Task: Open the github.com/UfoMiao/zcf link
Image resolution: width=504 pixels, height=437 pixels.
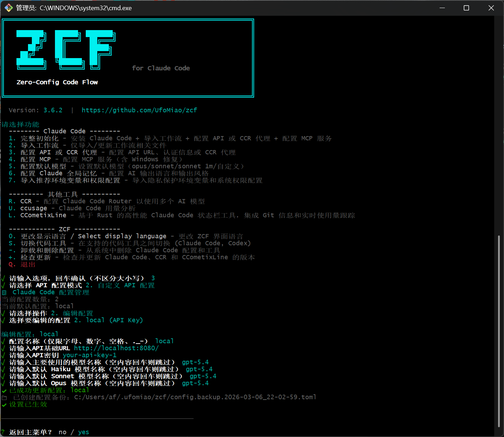Action: 139,110
